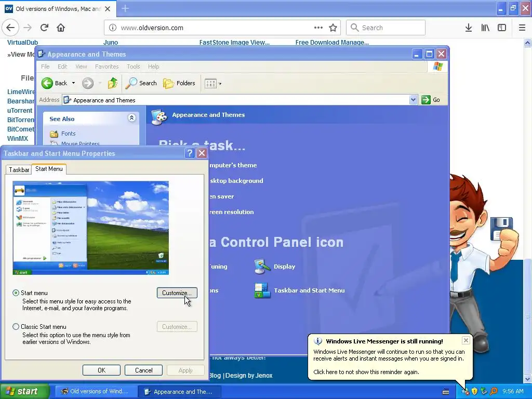Click Start menu preview image
The width and height of the screenshot is (532, 399).
point(90,228)
